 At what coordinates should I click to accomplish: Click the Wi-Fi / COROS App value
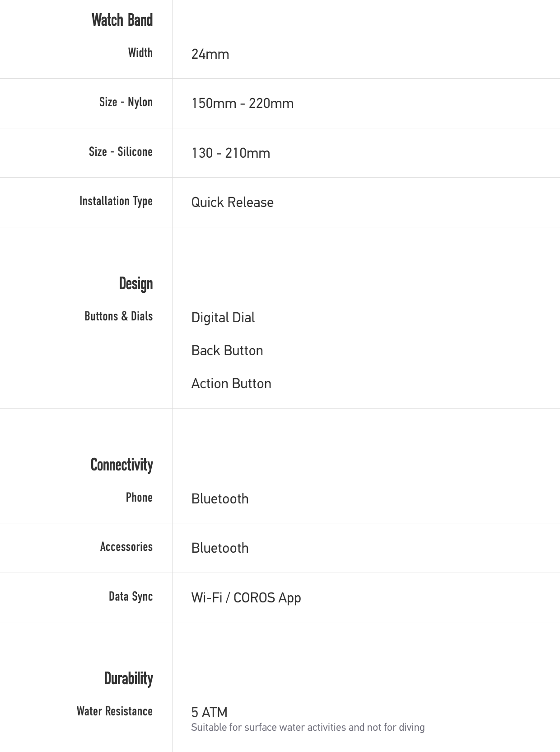pos(246,598)
